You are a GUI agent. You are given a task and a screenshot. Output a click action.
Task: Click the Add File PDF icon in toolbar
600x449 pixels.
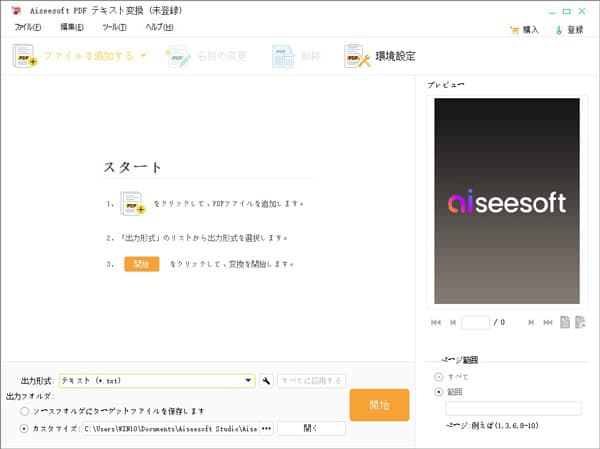25,56
